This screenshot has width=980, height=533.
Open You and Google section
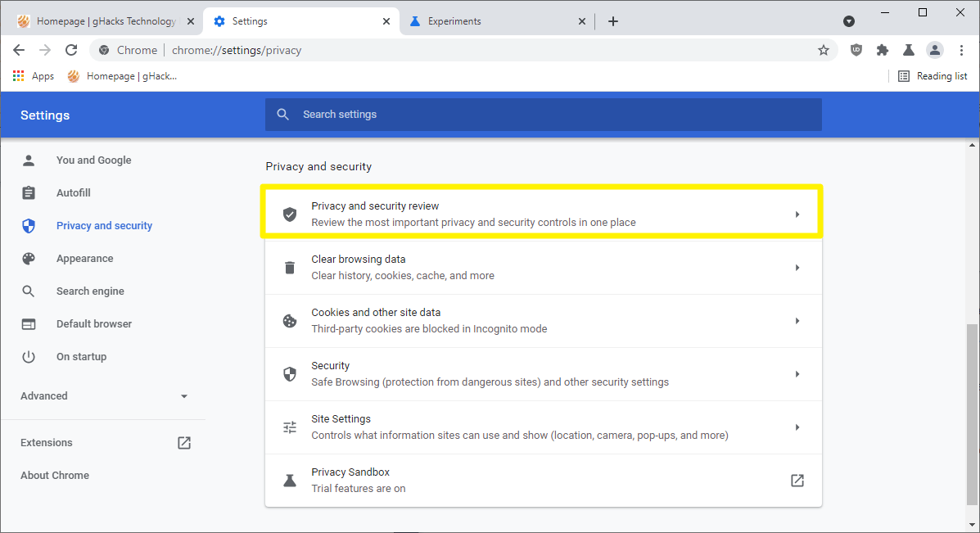[94, 160]
